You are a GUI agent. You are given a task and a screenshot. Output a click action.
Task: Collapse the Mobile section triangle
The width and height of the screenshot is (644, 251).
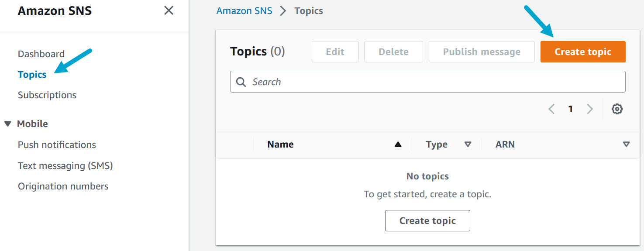point(7,124)
